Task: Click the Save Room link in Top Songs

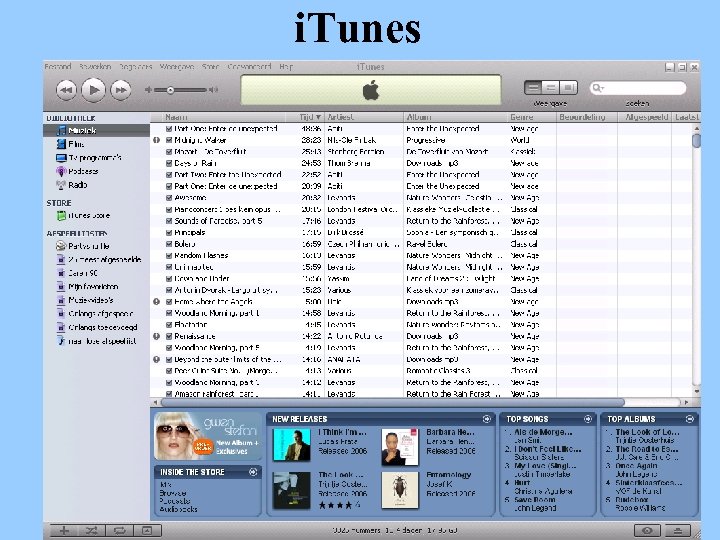Action: [535, 500]
